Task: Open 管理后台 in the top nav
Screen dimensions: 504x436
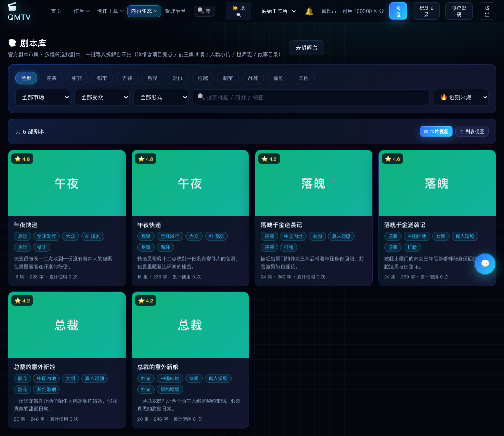Action: [175, 11]
